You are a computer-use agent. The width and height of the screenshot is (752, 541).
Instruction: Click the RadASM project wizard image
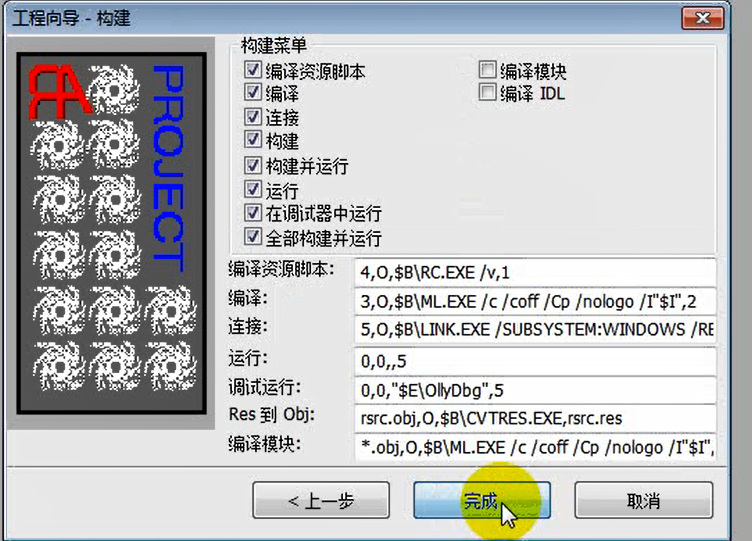click(x=112, y=233)
